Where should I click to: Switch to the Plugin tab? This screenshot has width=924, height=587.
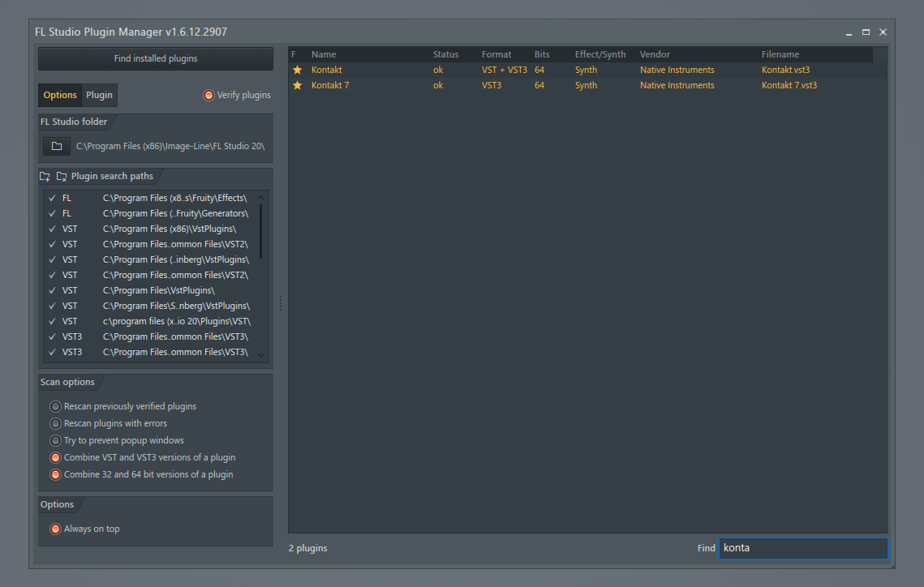coord(99,95)
